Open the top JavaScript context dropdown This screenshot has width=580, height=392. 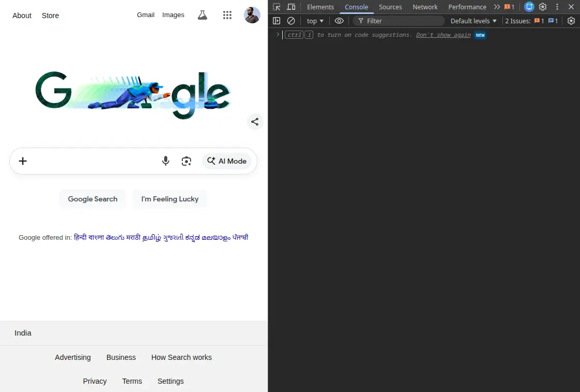pos(315,21)
